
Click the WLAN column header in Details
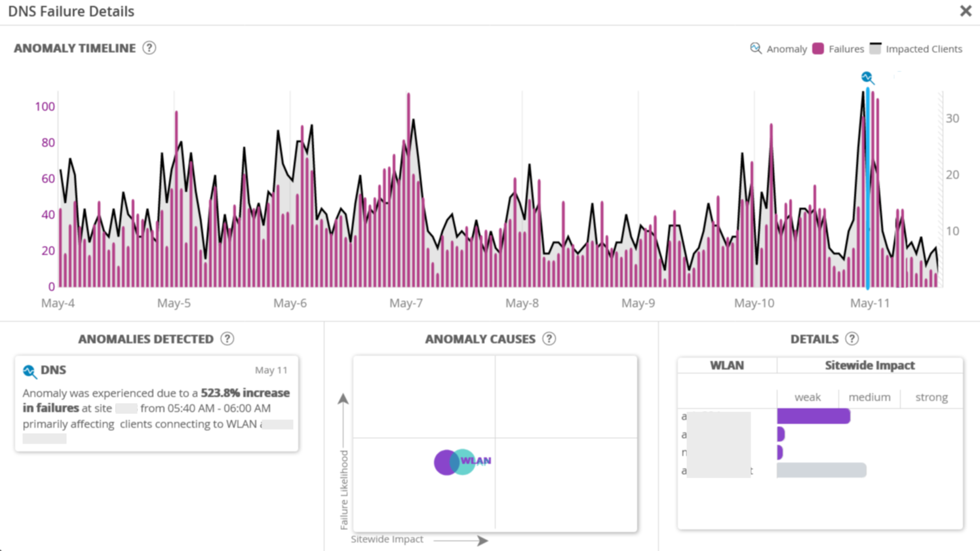(x=726, y=366)
